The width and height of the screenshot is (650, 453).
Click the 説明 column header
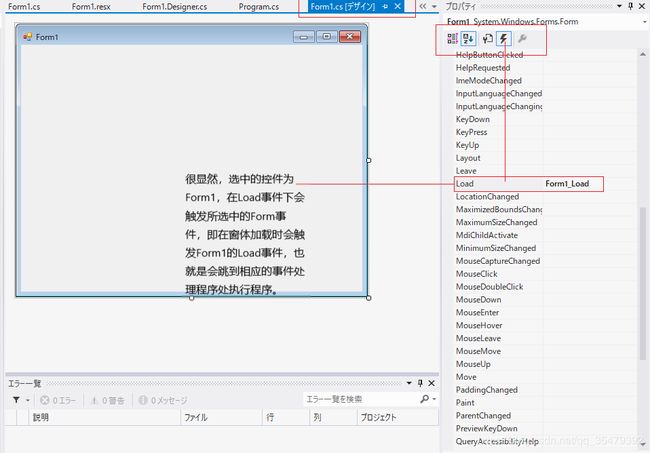click(x=105, y=417)
